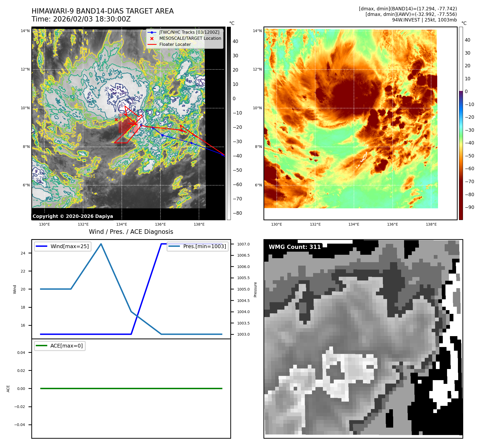This screenshot has height=448, width=481.
Task: Click the Wind / Pres. / ACE Diagnosis title
Action: pos(131,232)
